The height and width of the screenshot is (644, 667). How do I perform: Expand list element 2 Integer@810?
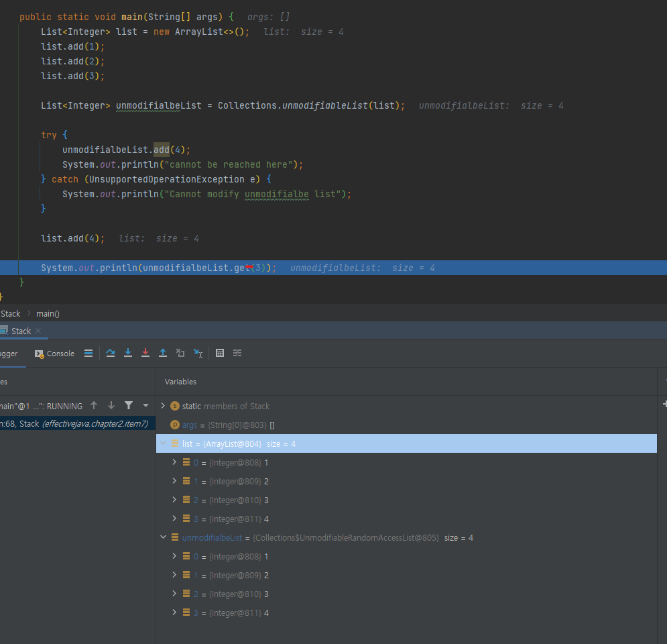coord(174,500)
